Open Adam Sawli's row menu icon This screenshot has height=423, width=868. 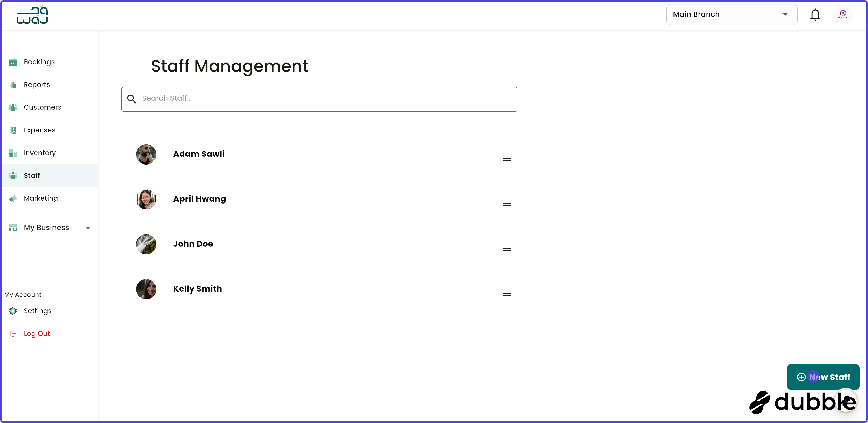[507, 160]
